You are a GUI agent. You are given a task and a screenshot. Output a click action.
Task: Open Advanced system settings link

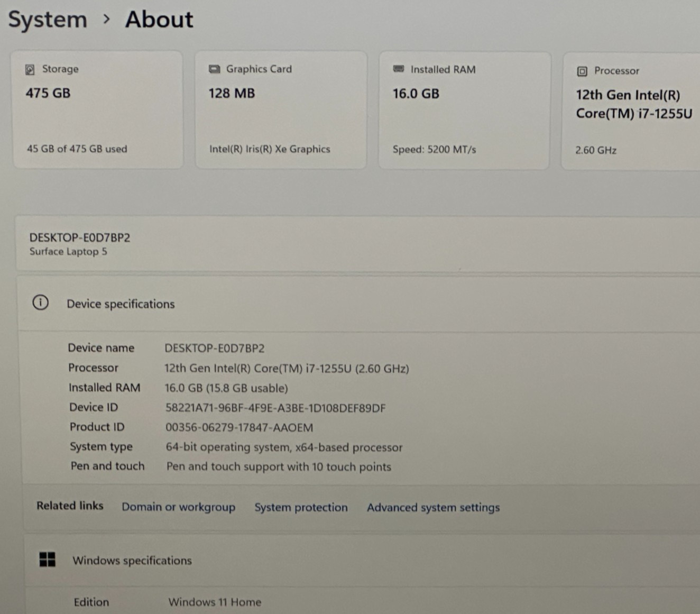(x=434, y=508)
